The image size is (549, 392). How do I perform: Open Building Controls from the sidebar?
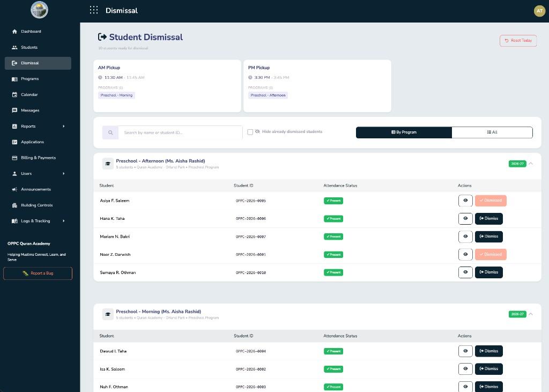coord(36,205)
